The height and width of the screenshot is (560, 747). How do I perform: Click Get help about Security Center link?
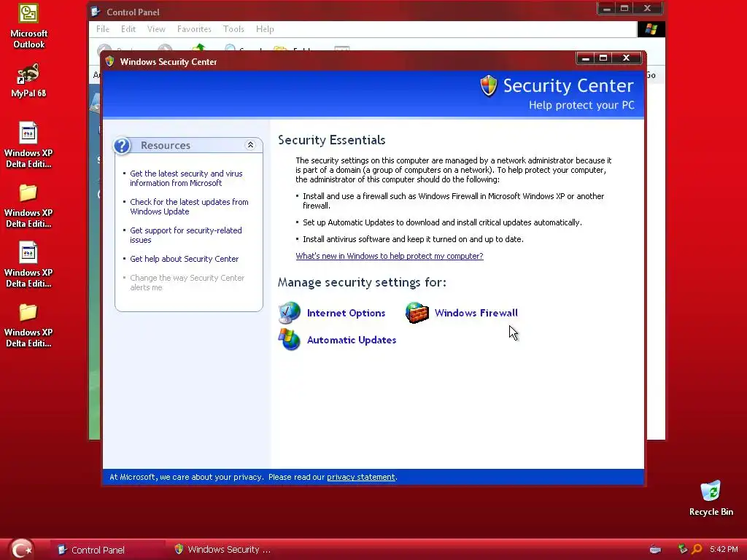coord(184,259)
